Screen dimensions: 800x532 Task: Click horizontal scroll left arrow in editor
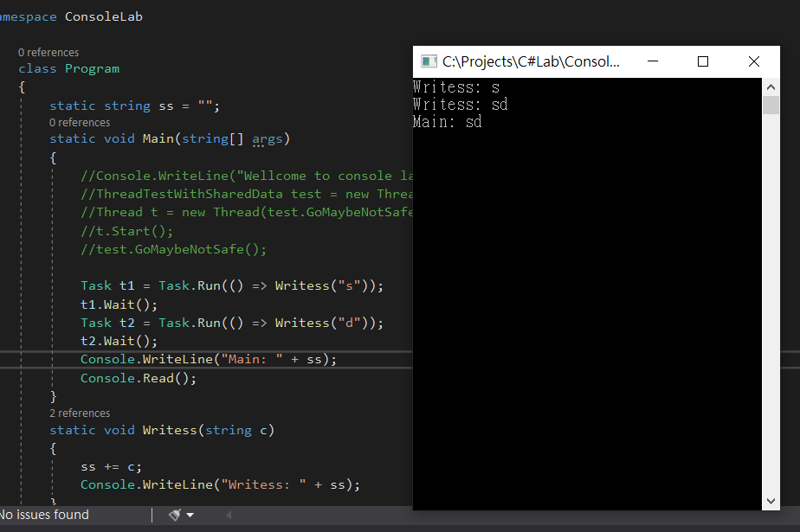pyautogui.click(x=229, y=516)
